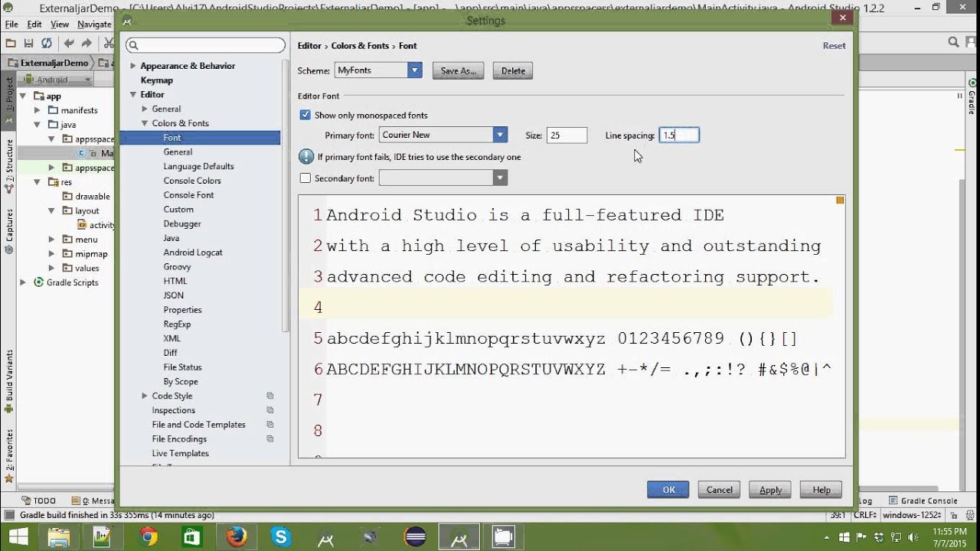Open the Android project view dropdown
This screenshot has height=551, width=980.
pyautogui.click(x=57, y=80)
